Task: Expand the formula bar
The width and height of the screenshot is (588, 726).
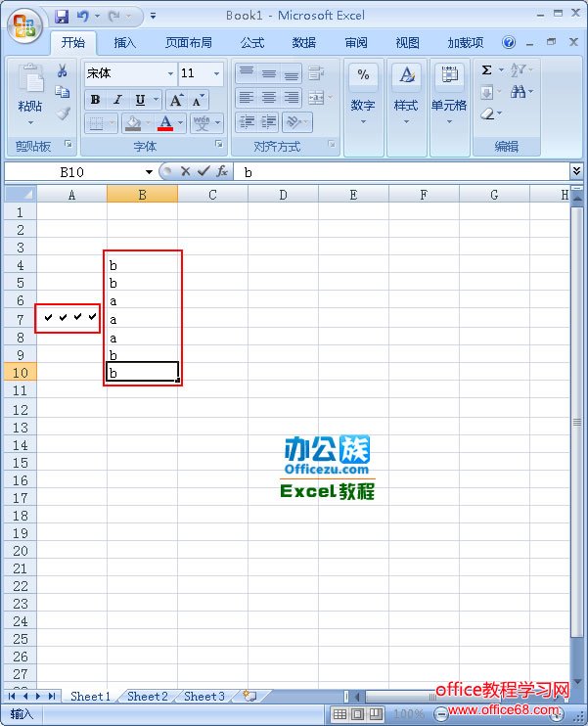Action: click(x=576, y=171)
